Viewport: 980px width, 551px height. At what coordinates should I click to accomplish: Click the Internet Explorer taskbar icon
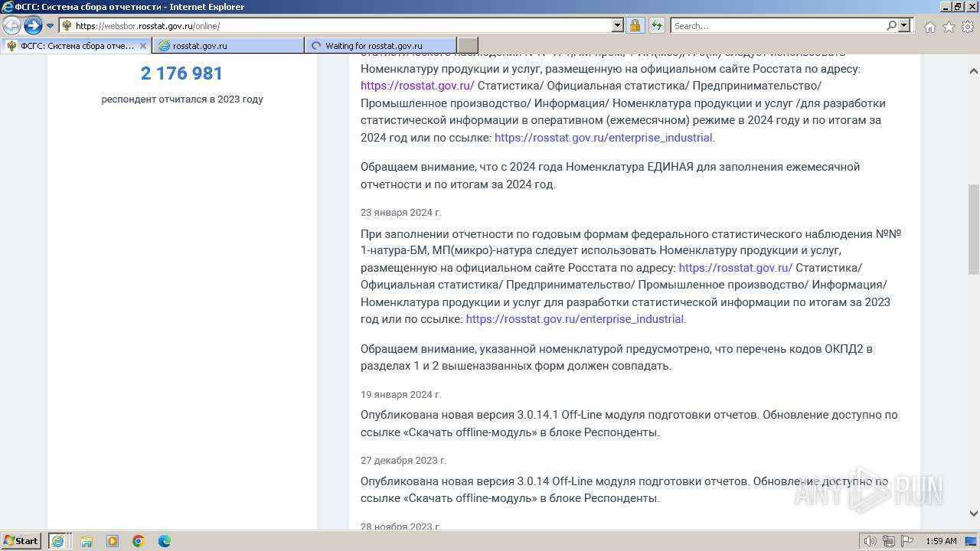coord(58,541)
